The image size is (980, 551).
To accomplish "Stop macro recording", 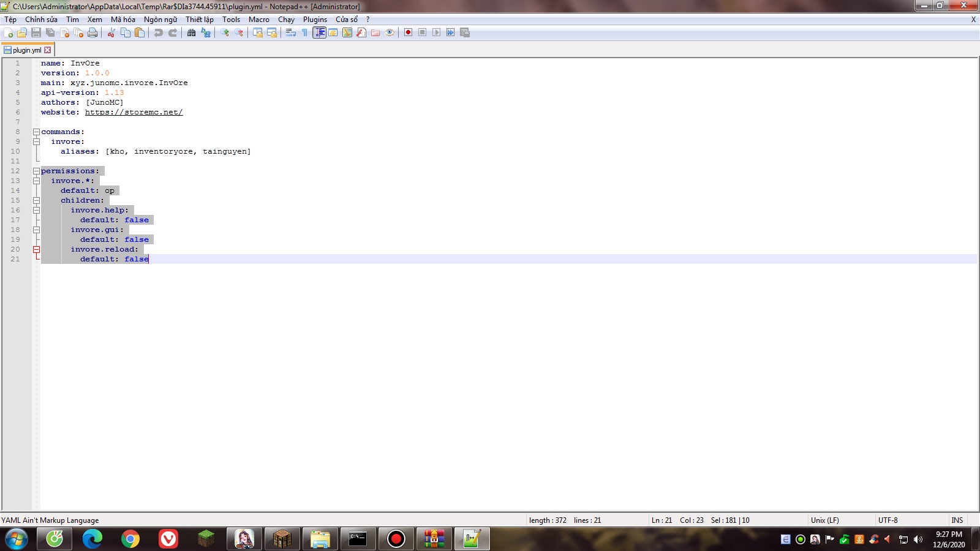I will point(423,32).
